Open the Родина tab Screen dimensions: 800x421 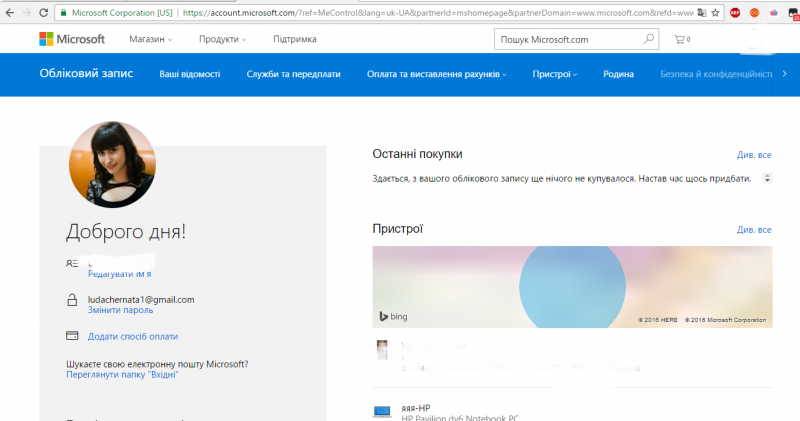point(618,74)
